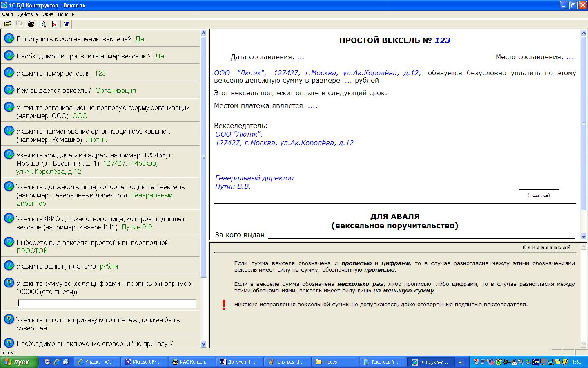Click the bill sum input field

[107, 303]
